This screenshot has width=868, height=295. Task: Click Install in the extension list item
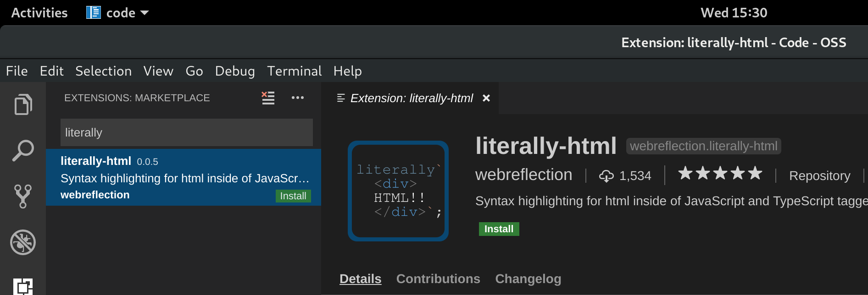point(293,196)
